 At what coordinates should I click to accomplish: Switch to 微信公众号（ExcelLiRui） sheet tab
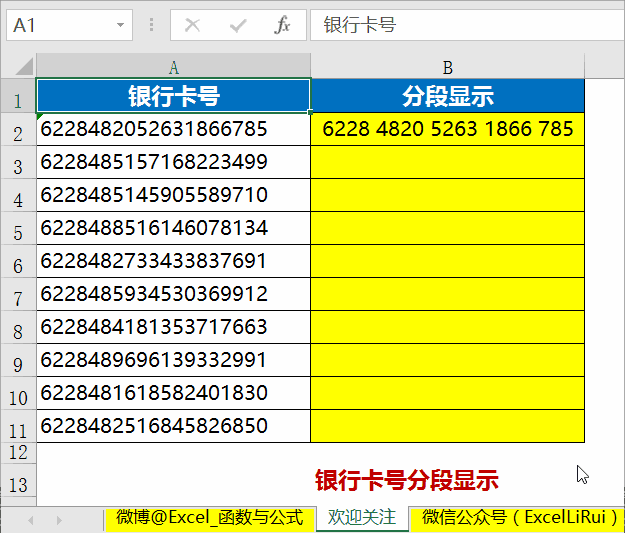point(517,518)
